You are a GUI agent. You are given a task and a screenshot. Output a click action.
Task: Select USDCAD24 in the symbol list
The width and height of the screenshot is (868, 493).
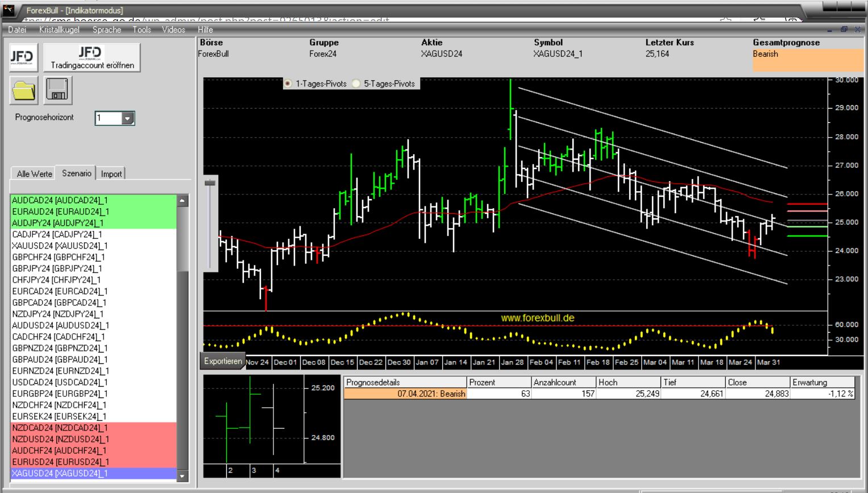94,382
